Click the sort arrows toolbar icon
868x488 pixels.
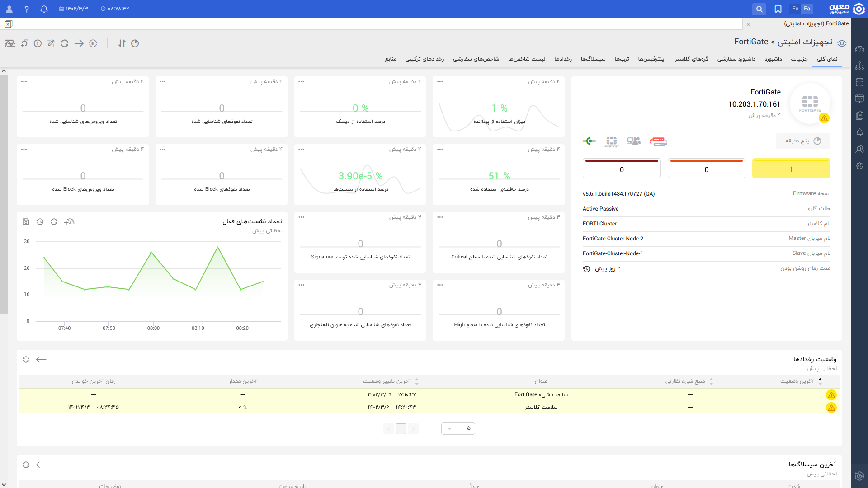pyautogui.click(x=122, y=43)
